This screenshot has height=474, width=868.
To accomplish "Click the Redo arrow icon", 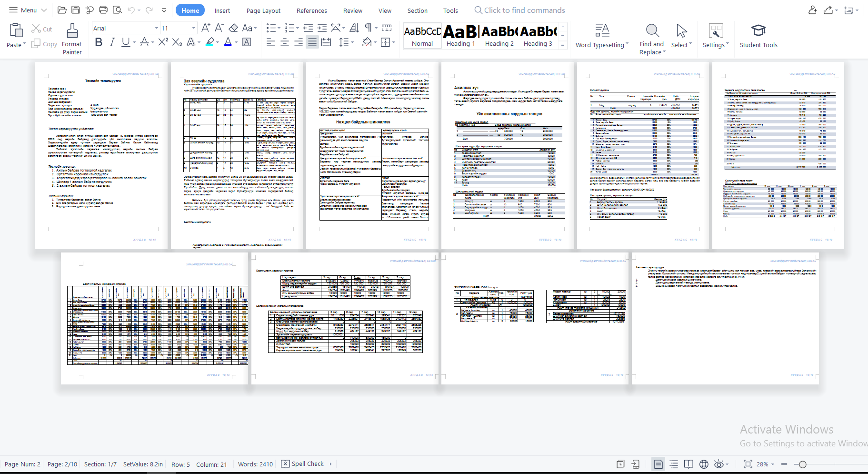I will point(149,10).
